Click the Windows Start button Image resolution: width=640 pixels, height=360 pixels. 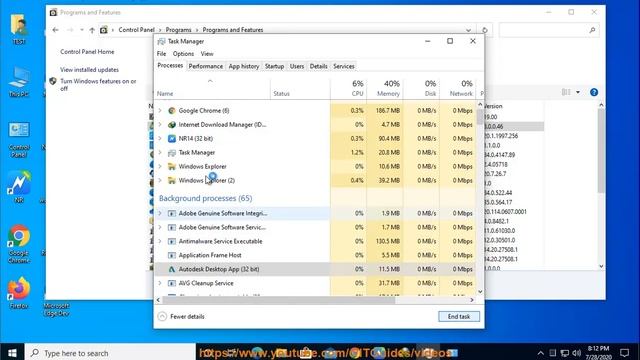click(12, 353)
